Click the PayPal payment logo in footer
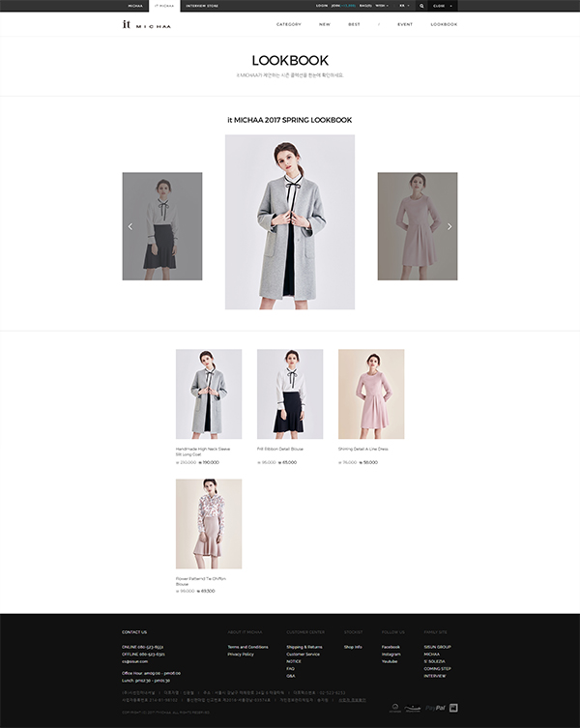580x728 pixels. click(x=435, y=708)
